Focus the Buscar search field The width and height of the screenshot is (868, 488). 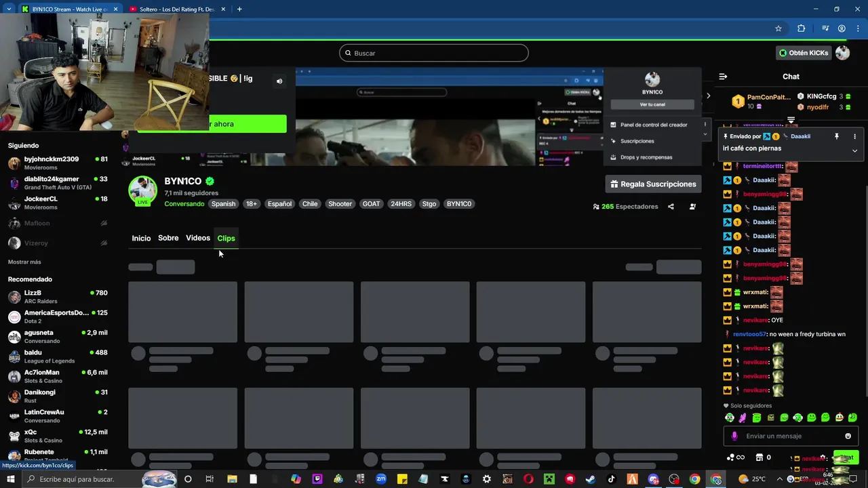point(434,53)
